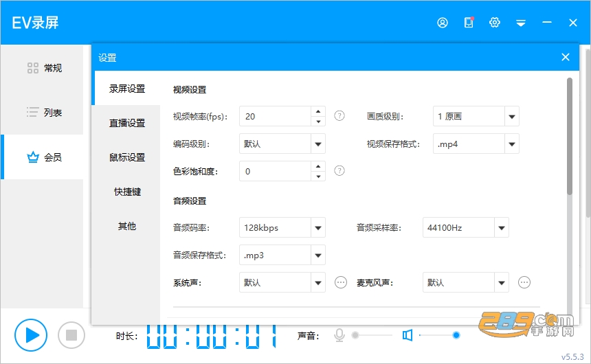Switch to 直播设置 section
The height and width of the screenshot is (364, 591).
click(127, 123)
